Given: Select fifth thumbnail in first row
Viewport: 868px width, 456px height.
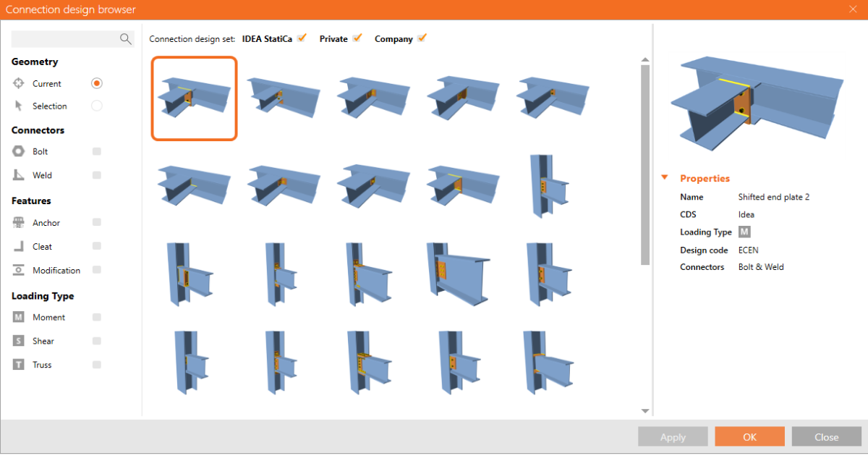Looking at the screenshot, I should point(553,98).
